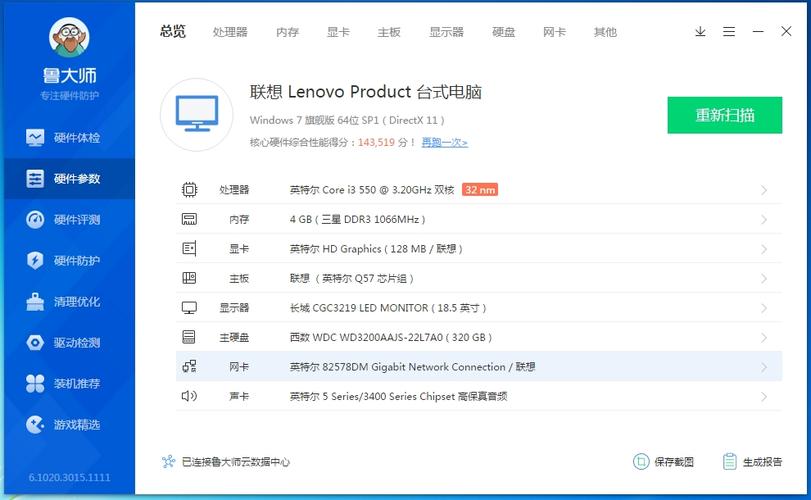Open the hamburger menu icon
Image resolution: width=811 pixels, height=500 pixels.
tap(729, 32)
